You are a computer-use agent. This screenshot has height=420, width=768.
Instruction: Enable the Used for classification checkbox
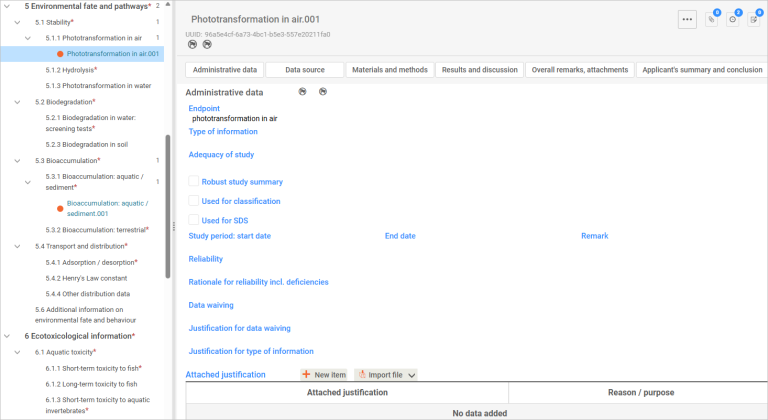pos(193,200)
